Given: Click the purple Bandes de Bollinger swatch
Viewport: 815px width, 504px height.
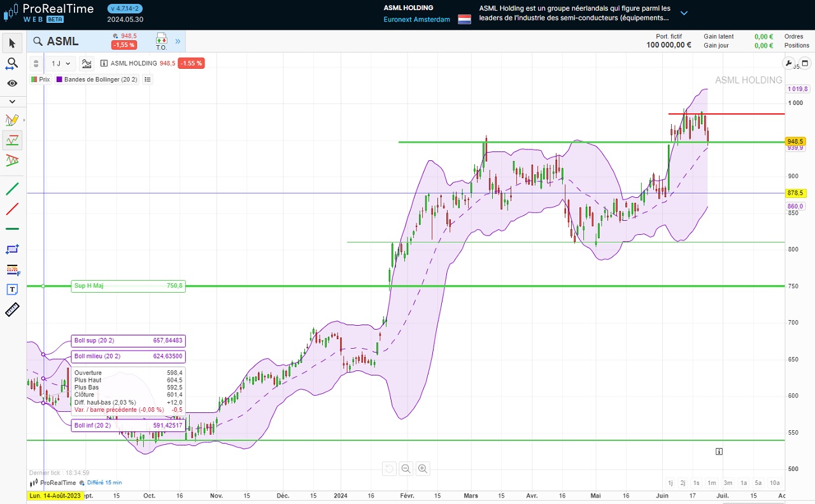Looking at the screenshot, I should click(60, 80).
